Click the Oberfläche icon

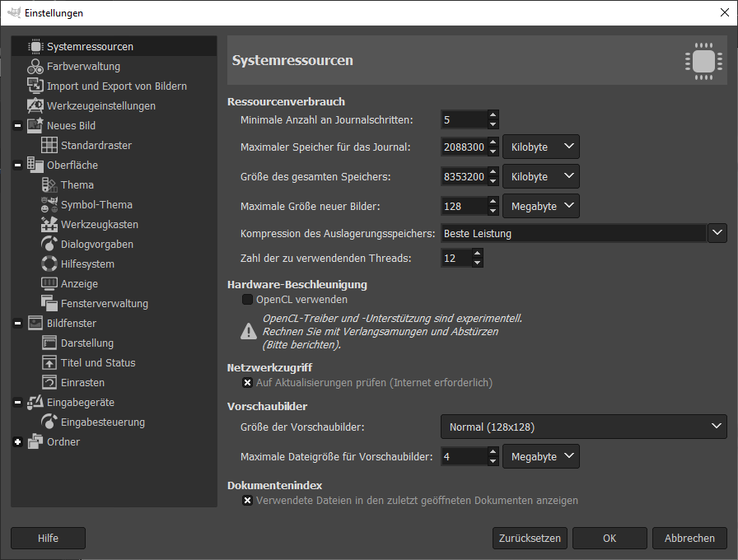35,166
